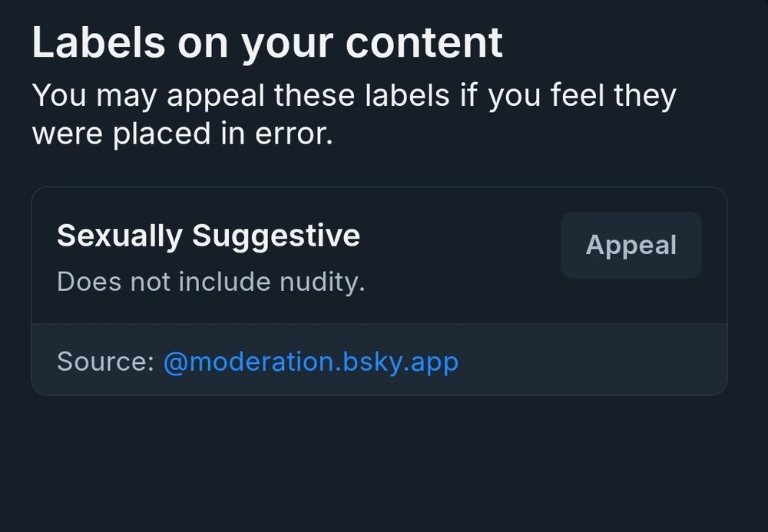Click the word "Labels" in the heading
The width and height of the screenshot is (768, 532).
coord(98,43)
